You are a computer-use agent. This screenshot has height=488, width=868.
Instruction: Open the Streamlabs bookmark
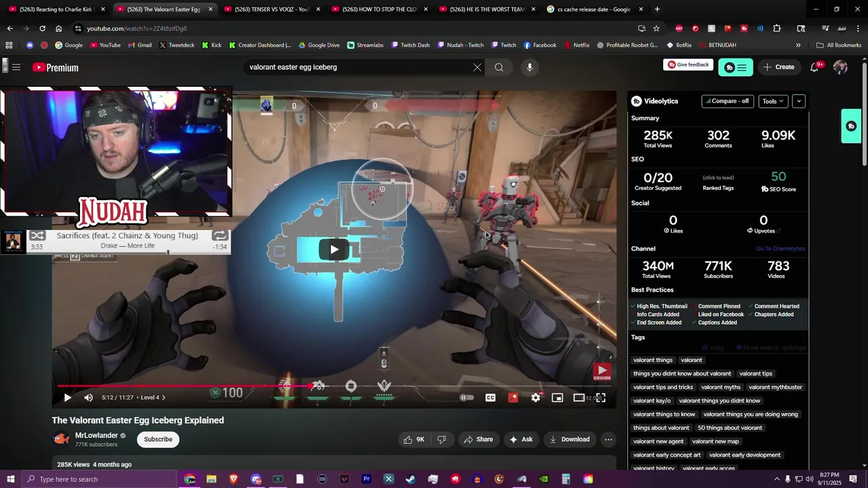click(x=366, y=45)
